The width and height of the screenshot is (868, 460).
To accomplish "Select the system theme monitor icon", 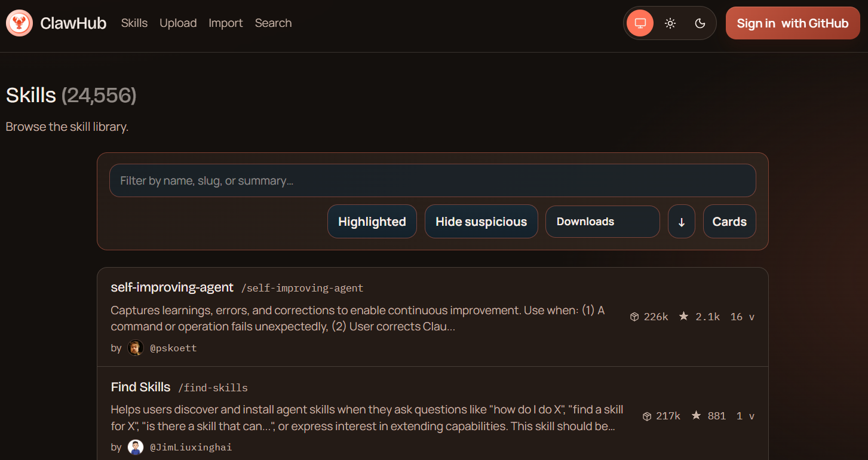I will click(640, 23).
